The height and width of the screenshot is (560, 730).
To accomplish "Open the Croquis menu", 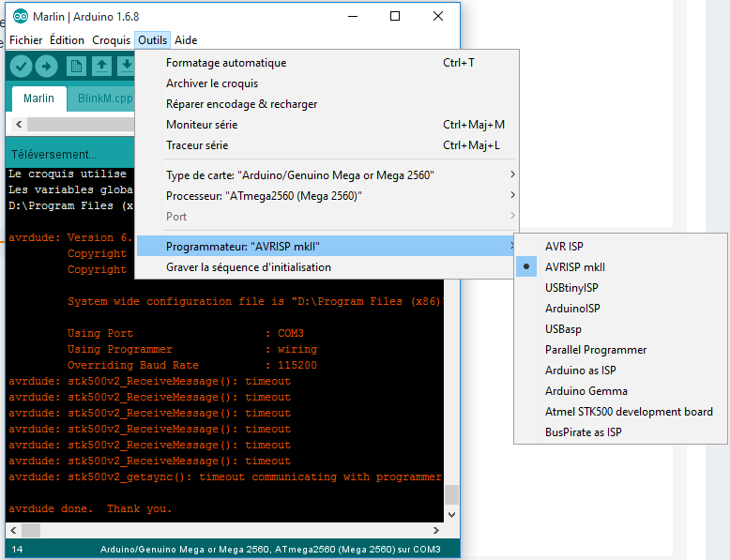I will click(x=111, y=40).
